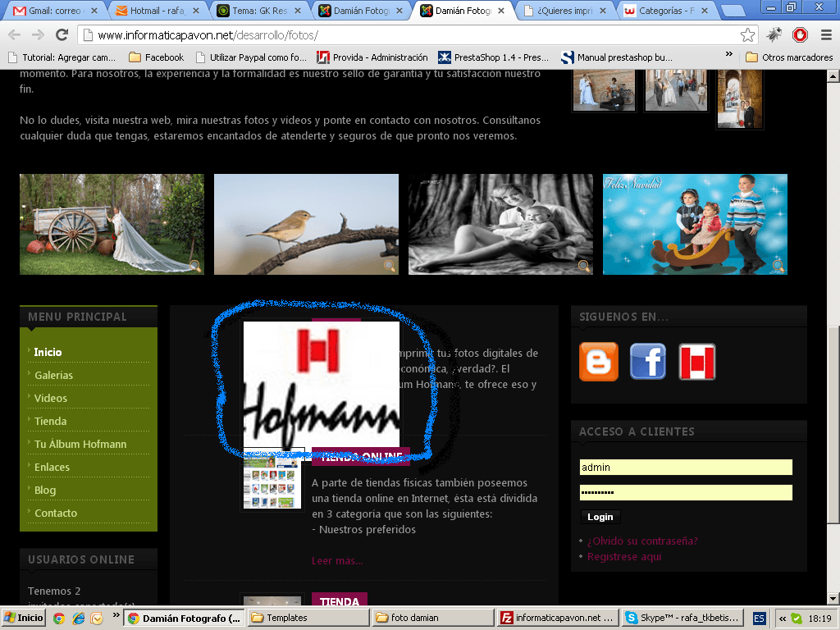Viewport: 840px width, 630px height.
Task: Open Vídeos in Menu Principal
Action: [x=51, y=398]
